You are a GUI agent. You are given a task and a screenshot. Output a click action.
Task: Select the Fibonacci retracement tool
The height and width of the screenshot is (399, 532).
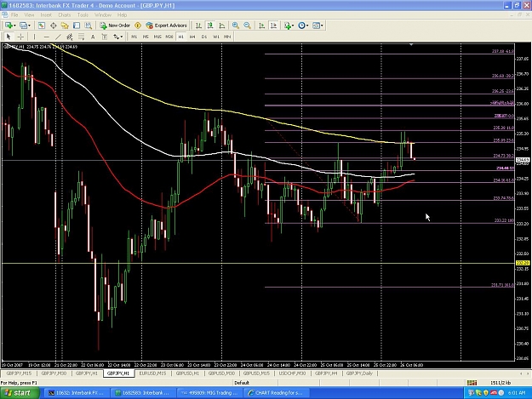point(81,37)
